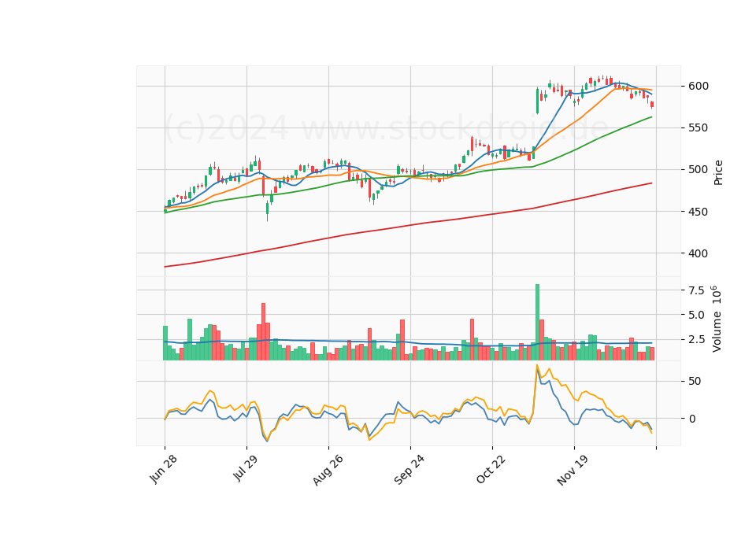Viewport: 756px width, 543px height.
Task: Click the 0 oscillator axis value
Action: tap(692, 419)
